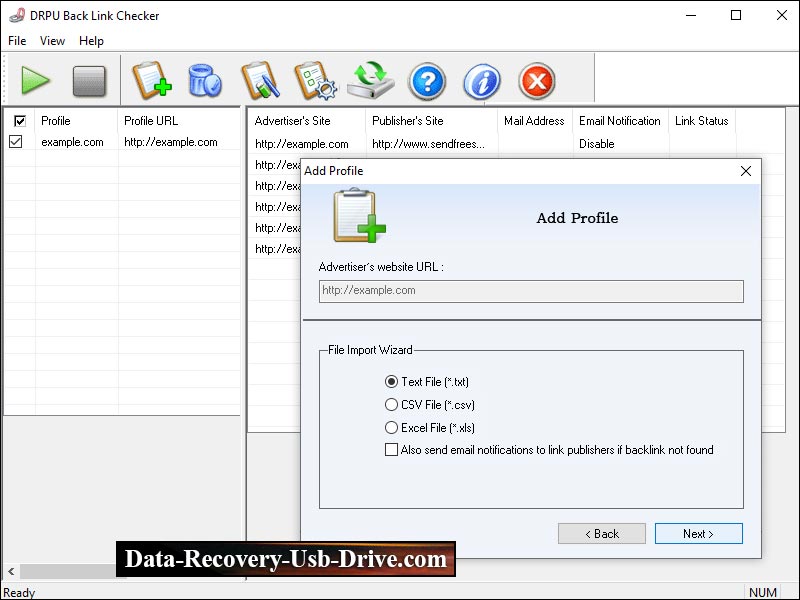Choose the Excel File (*.xls) format
800x600 pixels.
[x=391, y=427]
